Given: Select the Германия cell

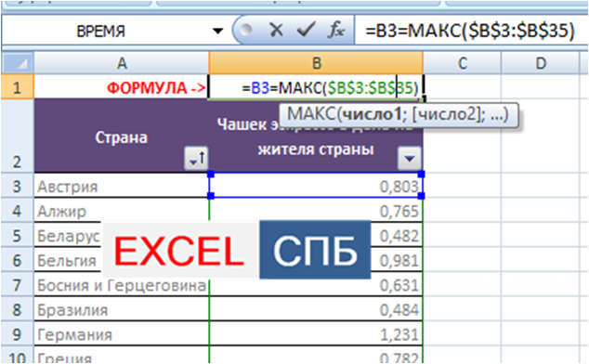Looking at the screenshot, I should [x=122, y=334].
